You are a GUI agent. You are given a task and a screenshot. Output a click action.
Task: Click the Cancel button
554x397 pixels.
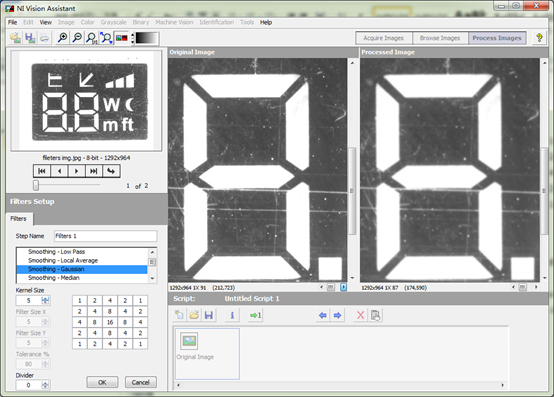pyautogui.click(x=141, y=382)
